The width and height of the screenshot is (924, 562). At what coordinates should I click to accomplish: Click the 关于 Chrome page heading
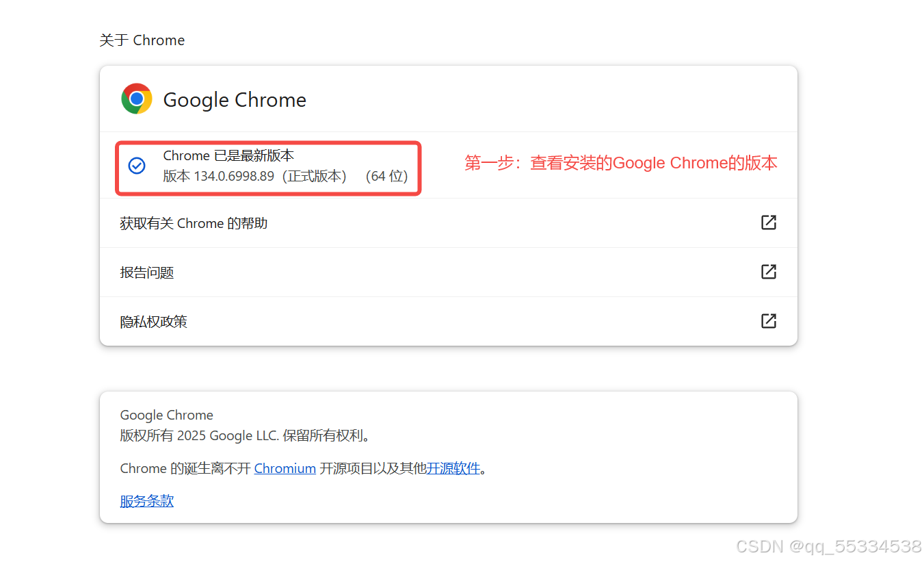click(142, 40)
